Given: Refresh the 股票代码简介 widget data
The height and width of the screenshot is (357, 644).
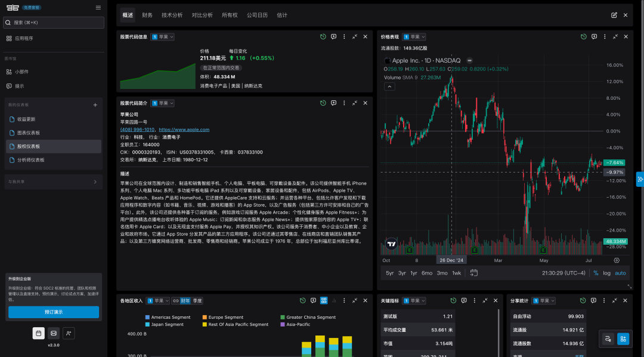Looking at the screenshot, I should 323,103.
